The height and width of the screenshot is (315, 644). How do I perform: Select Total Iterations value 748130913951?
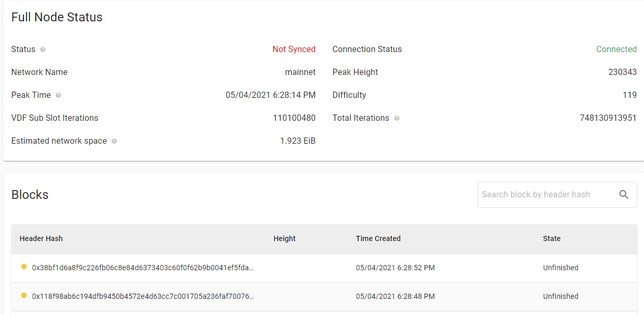click(608, 118)
